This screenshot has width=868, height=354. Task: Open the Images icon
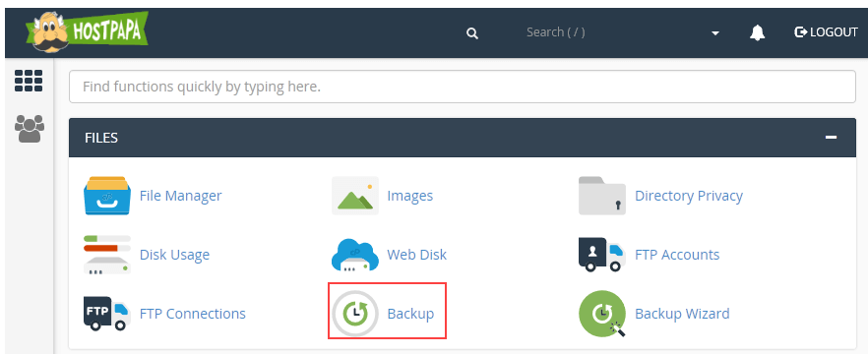point(355,196)
